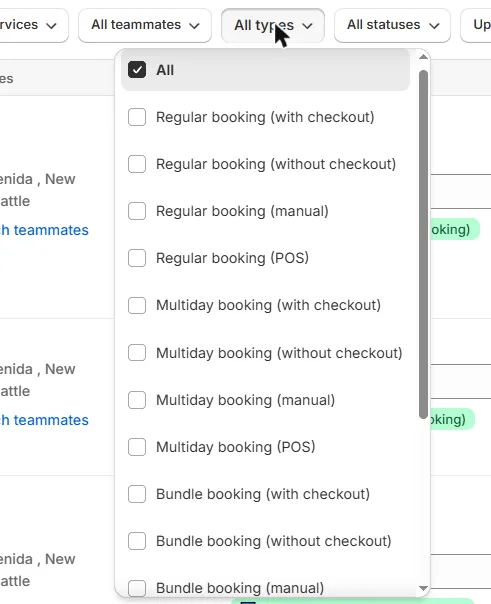The image size is (491, 604).
Task: Check Regular booking (without checkout)
Action: [x=137, y=164]
